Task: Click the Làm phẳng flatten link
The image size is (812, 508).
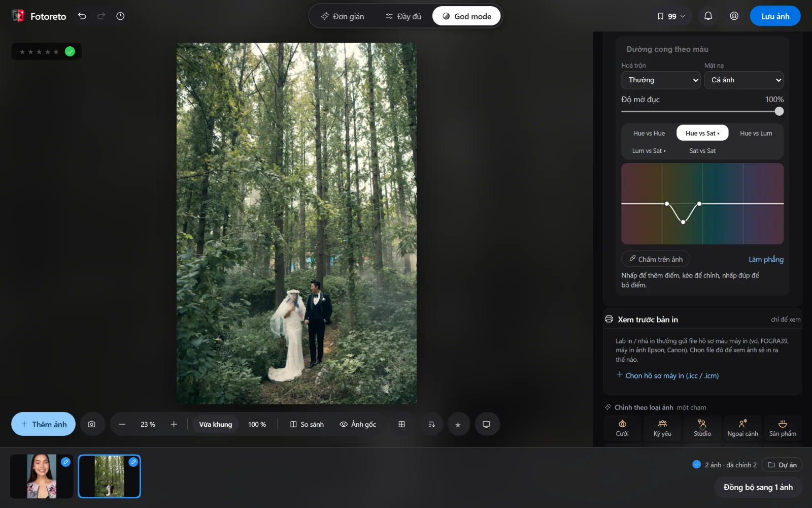Action: click(766, 260)
